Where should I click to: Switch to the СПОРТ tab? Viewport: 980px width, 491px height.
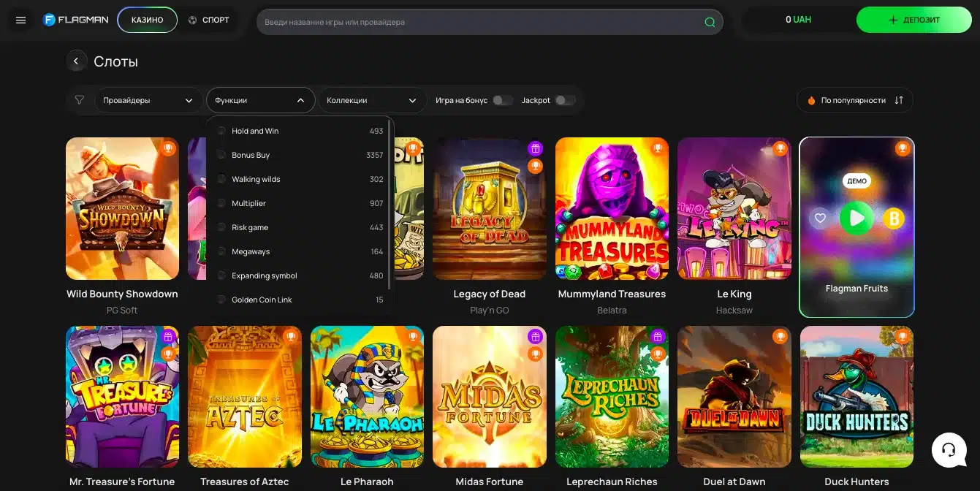tap(209, 20)
